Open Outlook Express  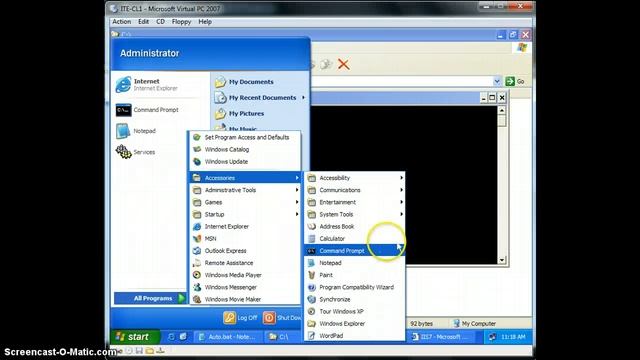245,251
